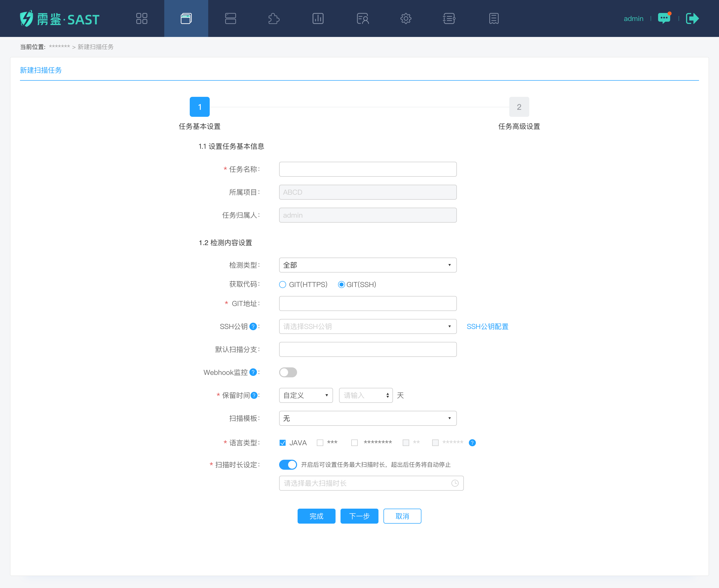The image size is (719, 588).
Task: Click the SSH公钥 help question icon
Action: point(253,326)
